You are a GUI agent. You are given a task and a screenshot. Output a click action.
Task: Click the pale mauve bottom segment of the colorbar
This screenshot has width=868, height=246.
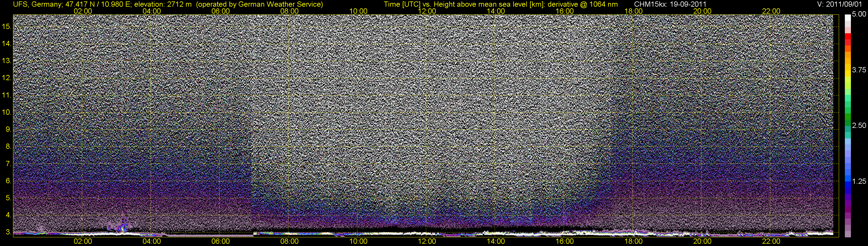tap(847, 234)
